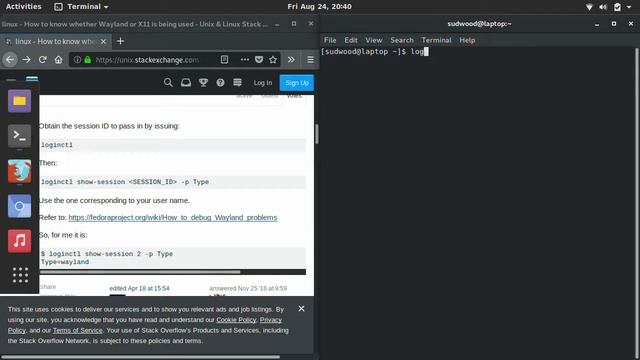Open Terminal app menu in top bar

[82, 7]
